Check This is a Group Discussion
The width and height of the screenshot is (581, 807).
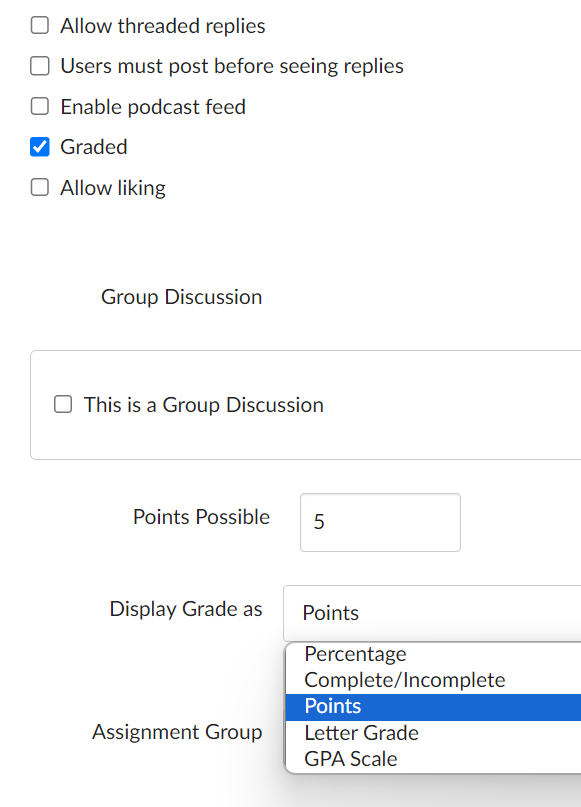(63, 405)
